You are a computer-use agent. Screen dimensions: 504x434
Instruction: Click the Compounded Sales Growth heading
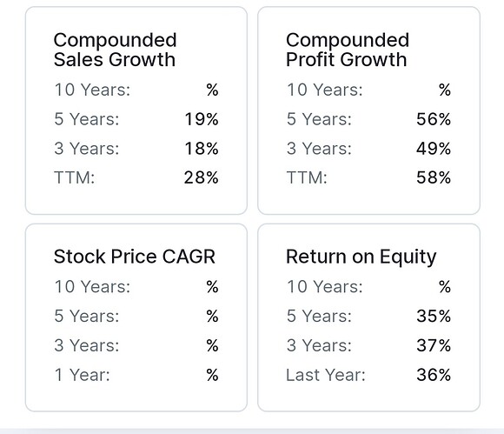point(115,50)
